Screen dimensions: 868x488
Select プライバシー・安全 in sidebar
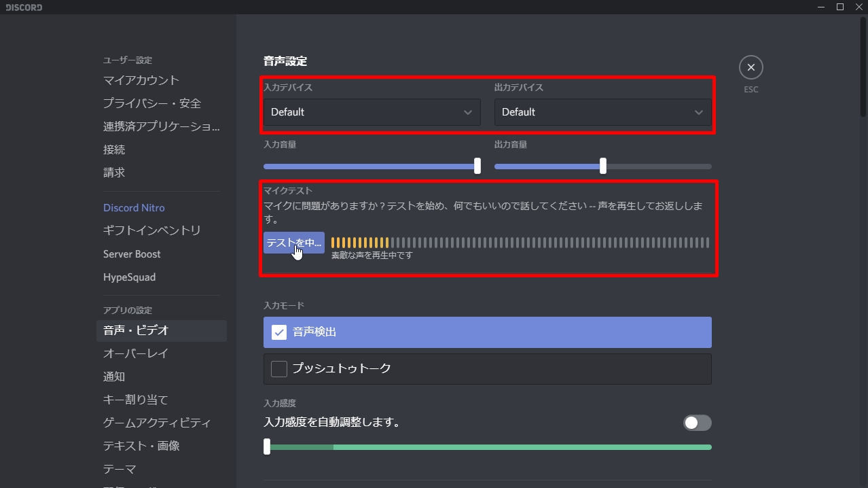click(x=152, y=103)
